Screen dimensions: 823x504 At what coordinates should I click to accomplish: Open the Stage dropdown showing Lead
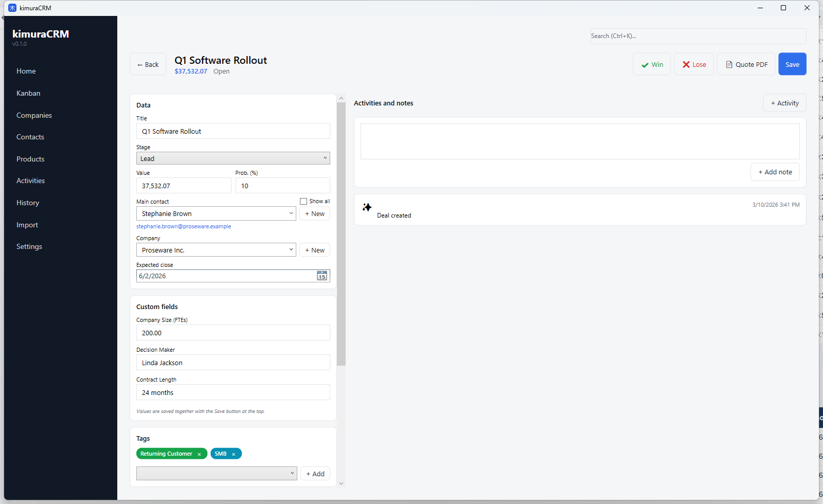(232, 158)
